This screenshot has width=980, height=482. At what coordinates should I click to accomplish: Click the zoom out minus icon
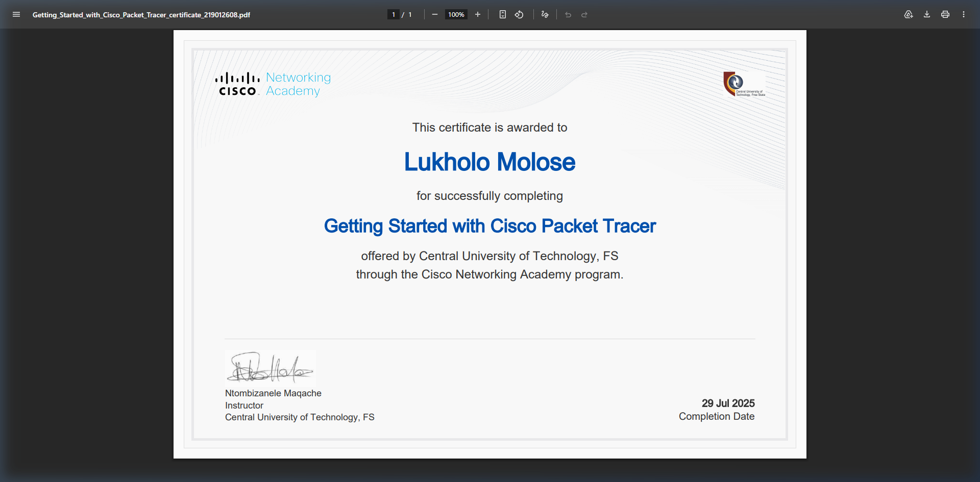tap(435, 14)
